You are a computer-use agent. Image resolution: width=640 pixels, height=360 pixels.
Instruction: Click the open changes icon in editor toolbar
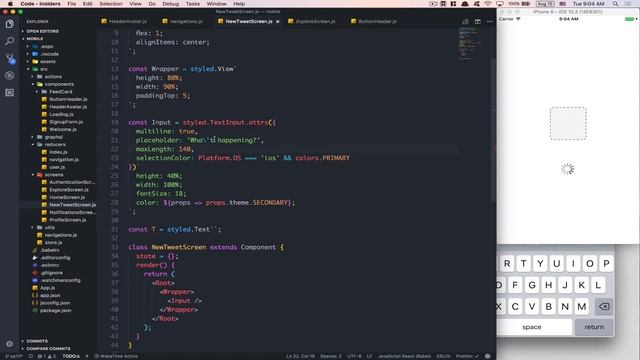pos(465,21)
